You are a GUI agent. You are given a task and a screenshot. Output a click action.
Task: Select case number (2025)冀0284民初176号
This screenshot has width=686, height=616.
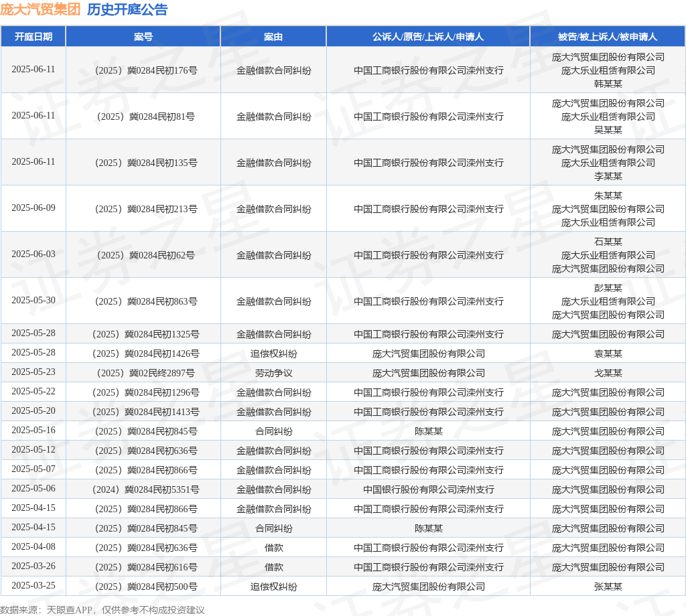point(146,70)
